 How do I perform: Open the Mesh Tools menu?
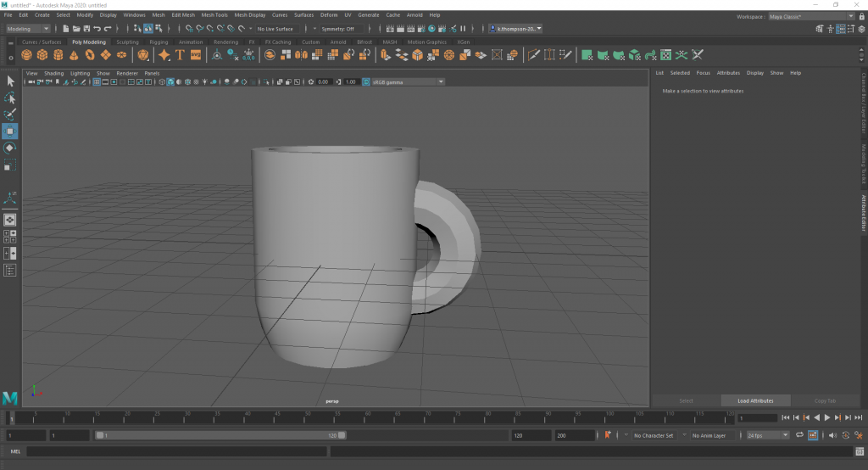[214, 15]
